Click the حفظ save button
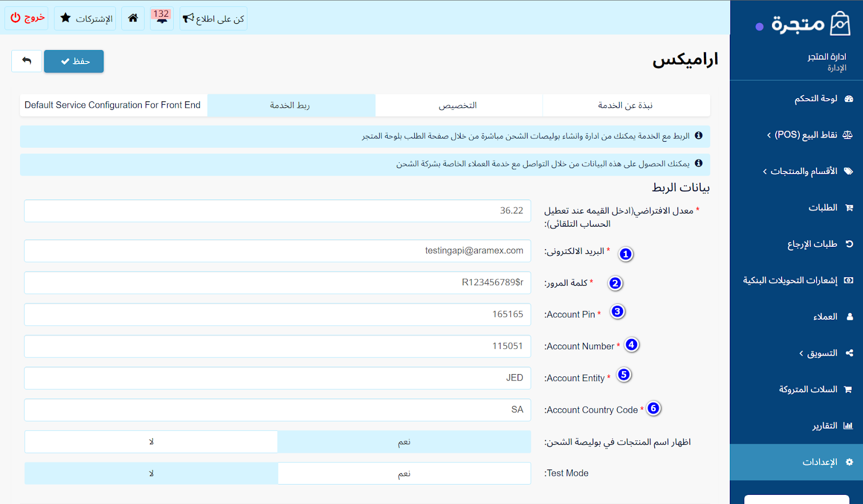This screenshot has width=863, height=504. [74, 61]
